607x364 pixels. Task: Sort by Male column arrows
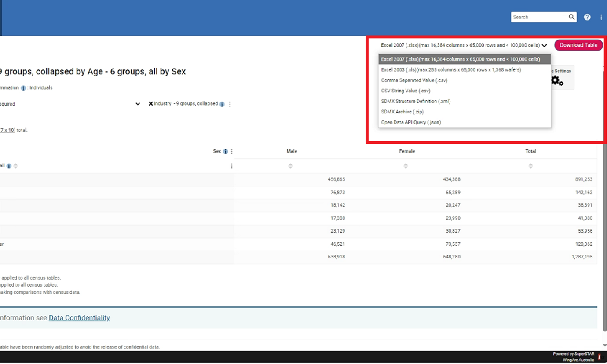290,166
